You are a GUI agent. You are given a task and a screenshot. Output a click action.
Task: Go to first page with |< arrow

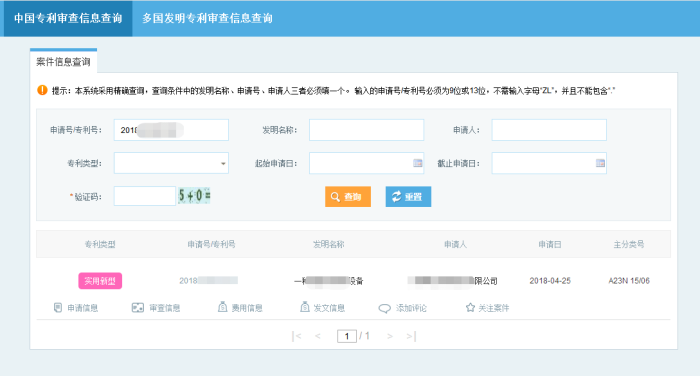(x=296, y=336)
